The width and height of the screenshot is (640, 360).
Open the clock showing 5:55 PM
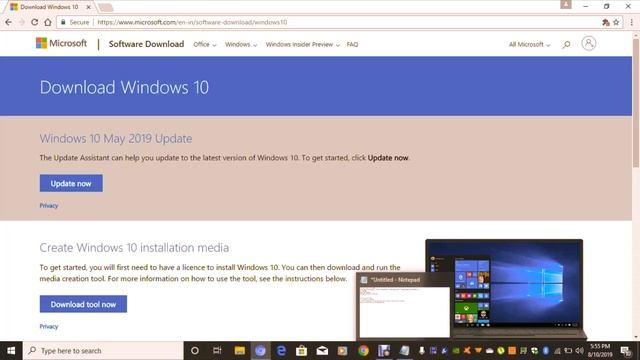click(600, 351)
